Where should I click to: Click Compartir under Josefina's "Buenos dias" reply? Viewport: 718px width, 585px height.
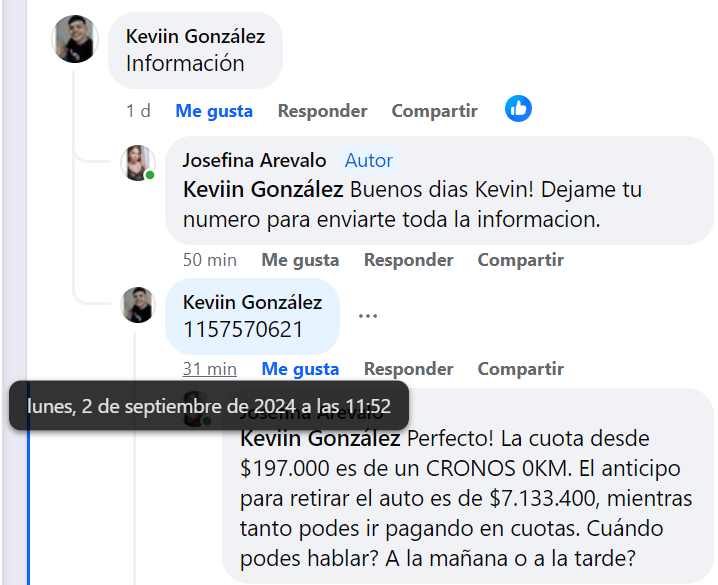pos(520,260)
